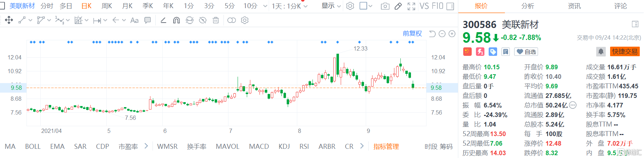
Task: Select the 月K monthly candlestick tab
Action: 127,6
